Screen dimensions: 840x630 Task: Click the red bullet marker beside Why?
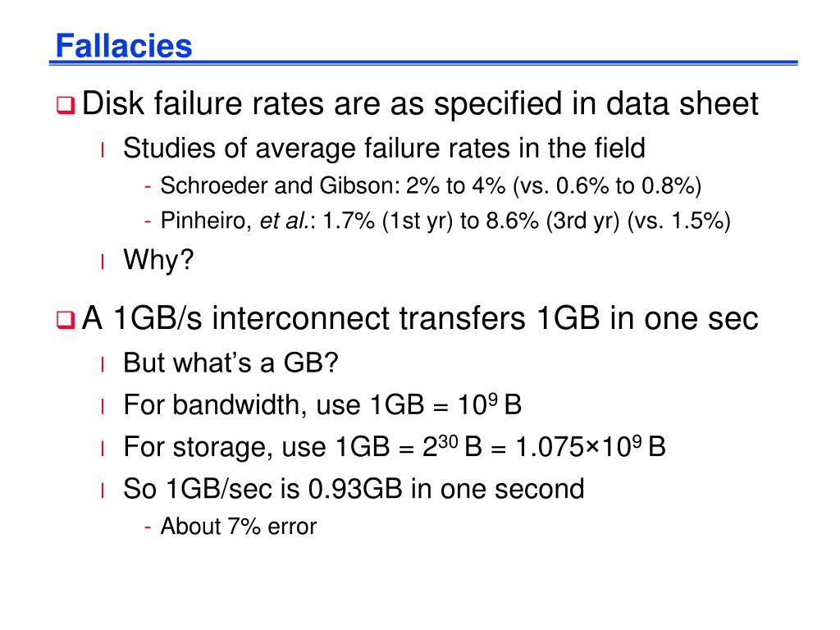click(x=102, y=262)
